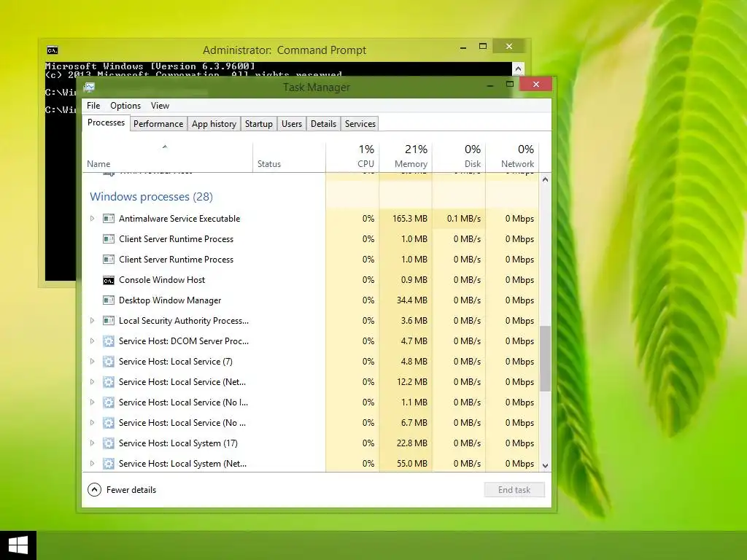
Task: Click the Desktop Window Manager process icon
Action: pyautogui.click(x=109, y=300)
